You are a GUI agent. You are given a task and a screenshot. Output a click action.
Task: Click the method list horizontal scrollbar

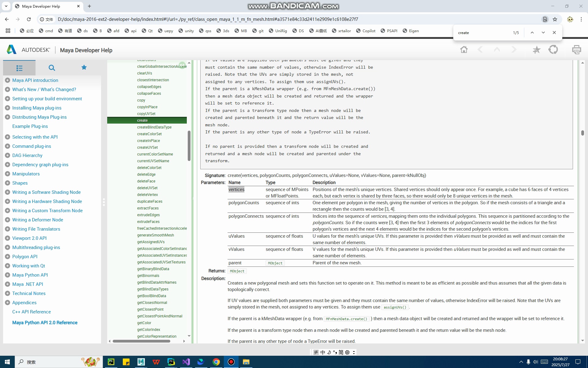[x=141, y=341]
